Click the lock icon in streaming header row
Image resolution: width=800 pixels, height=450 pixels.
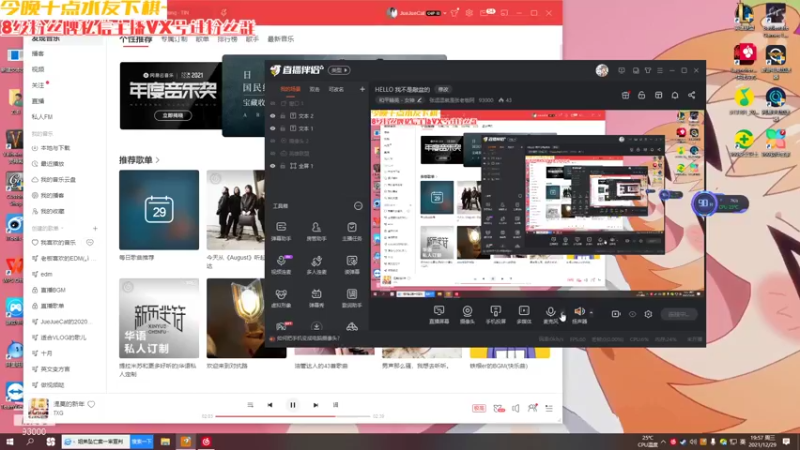click(x=641, y=95)
